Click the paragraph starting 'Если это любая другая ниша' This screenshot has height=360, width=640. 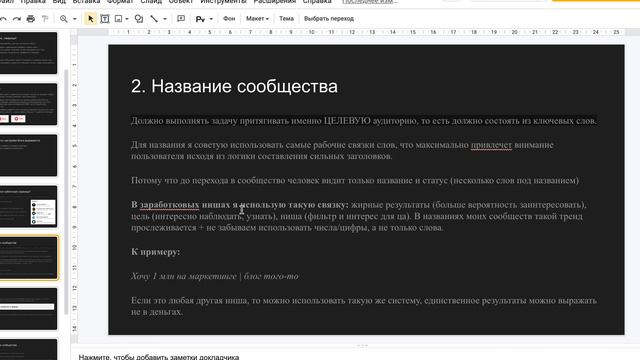[364, 306]
